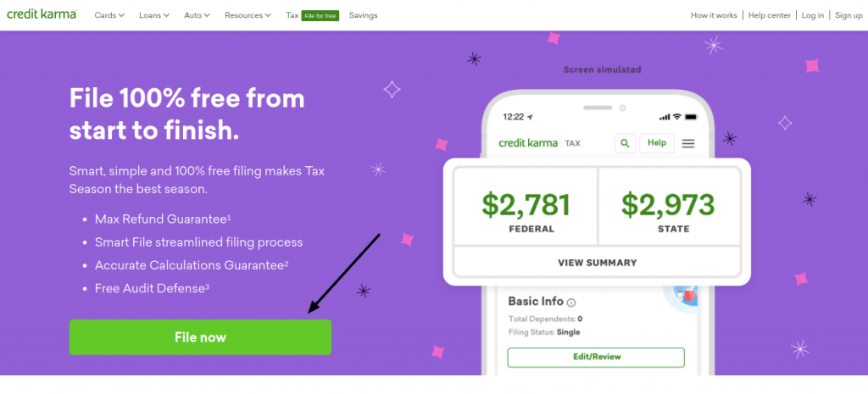868x394 pixels.
Task: Expand the Cards dropdown menu
Action: point(109,15)
